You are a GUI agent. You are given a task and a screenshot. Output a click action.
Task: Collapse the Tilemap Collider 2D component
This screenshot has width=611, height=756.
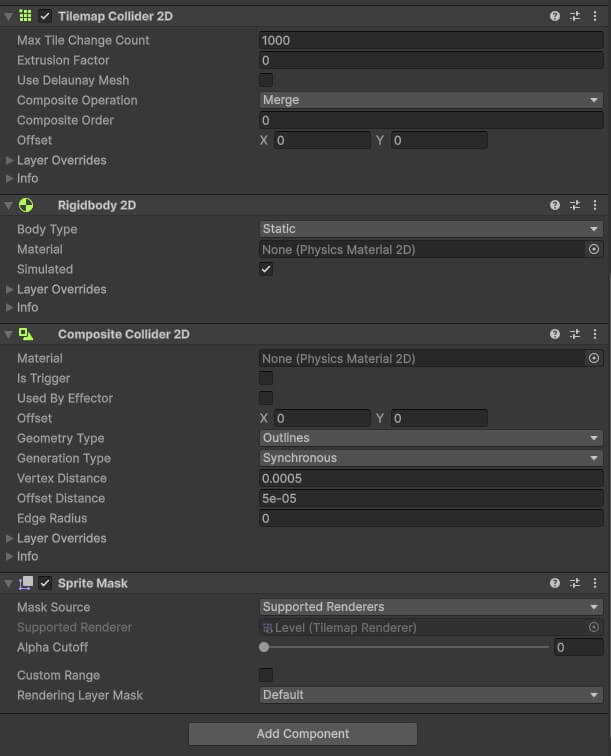coord(9,16)
